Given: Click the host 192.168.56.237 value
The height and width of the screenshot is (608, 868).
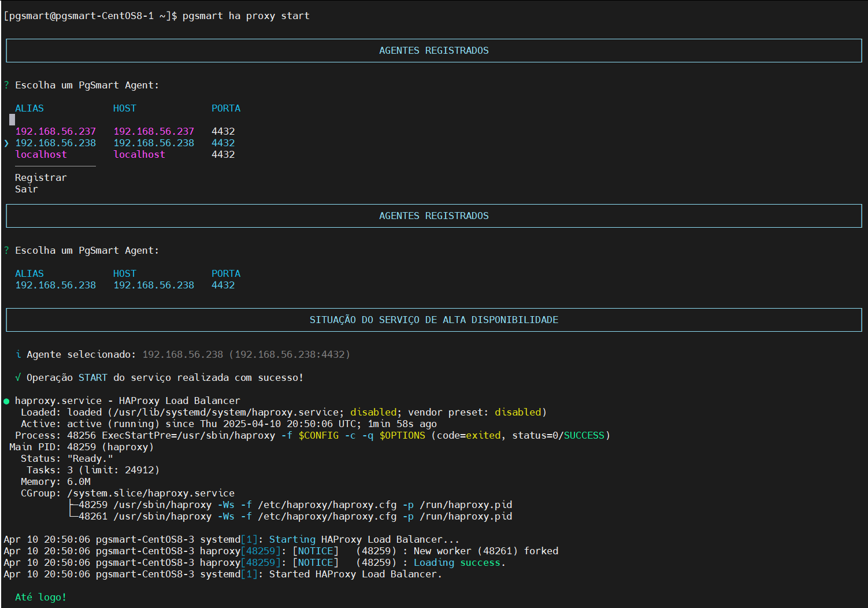Looking at the screenshot, I should click(154, 131).
